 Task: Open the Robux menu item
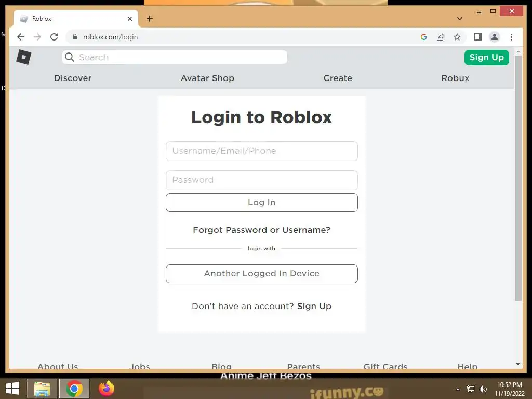[x=455, y=78]
